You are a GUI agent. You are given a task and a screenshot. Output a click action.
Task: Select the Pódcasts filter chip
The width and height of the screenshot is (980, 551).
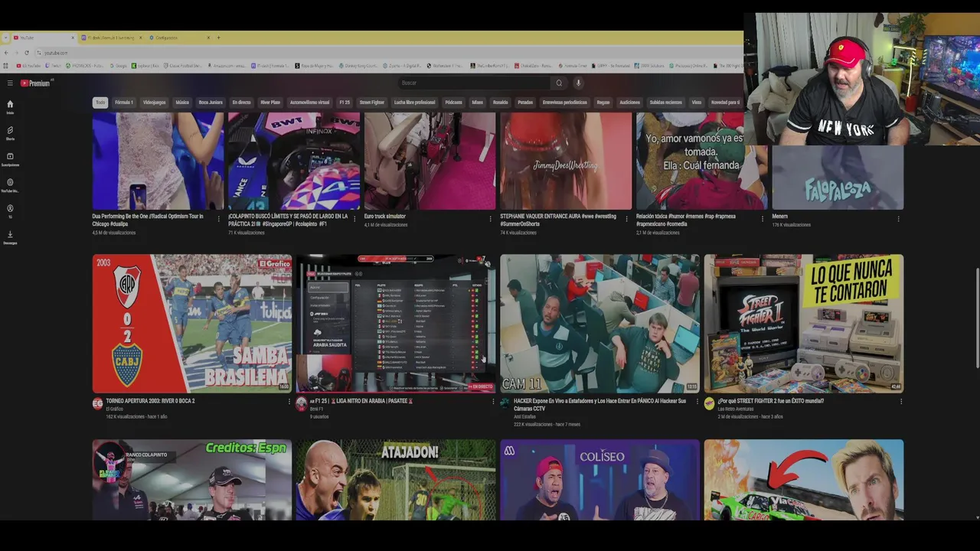pos(453,102)
